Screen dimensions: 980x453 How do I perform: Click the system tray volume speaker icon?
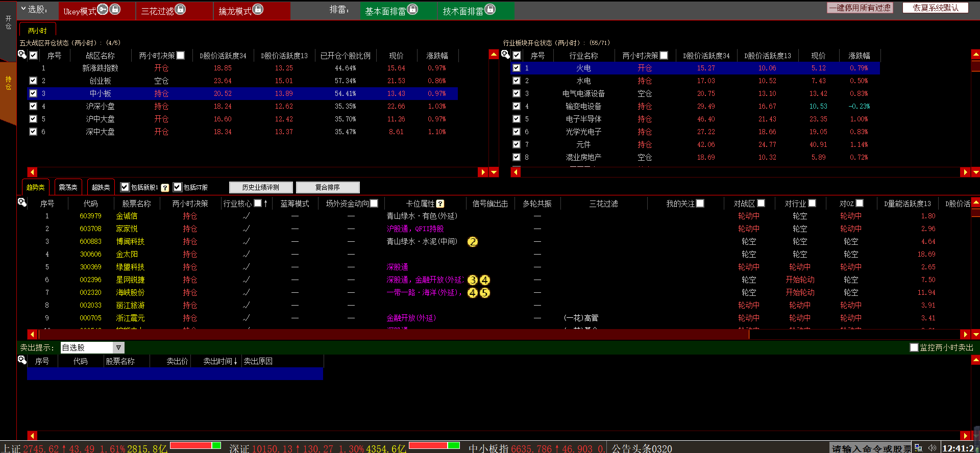tap(932, 448)
